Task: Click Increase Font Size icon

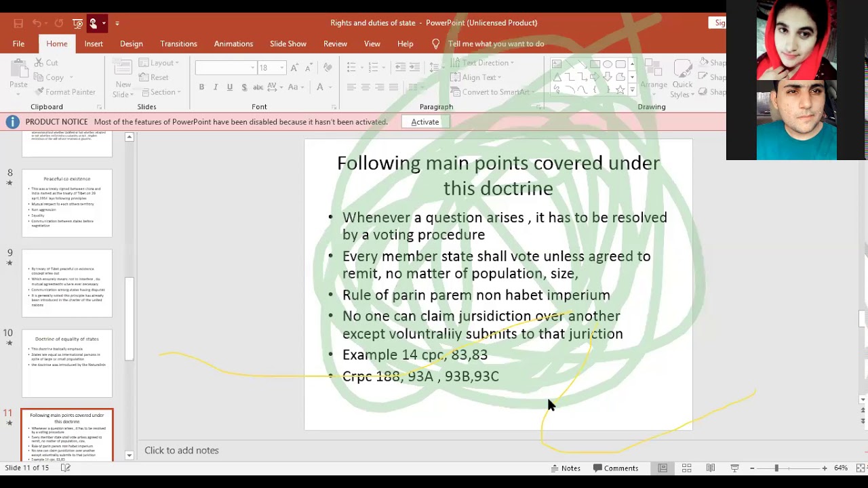Action: click(x=294, y=68)
